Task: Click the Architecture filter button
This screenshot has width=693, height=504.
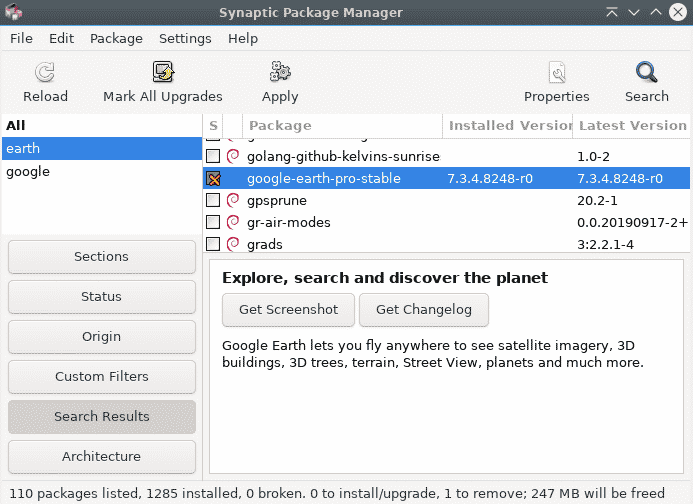Action: point(102,457)
